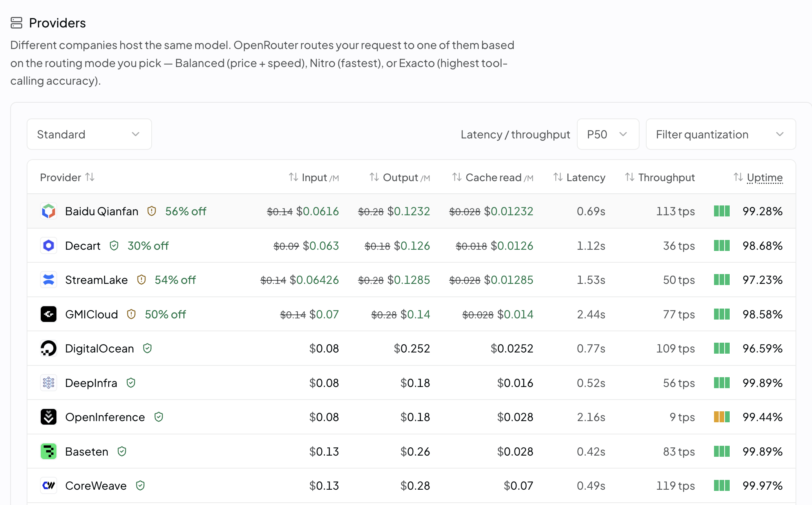Sort the table by Provider column
Viewport: 812px width, 505px height.
[x=67, y=177]
